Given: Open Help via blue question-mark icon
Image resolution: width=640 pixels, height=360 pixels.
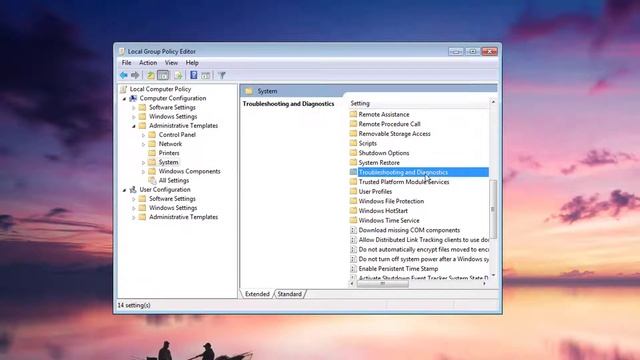Looking at the screenshot, I should coord(194,75).
